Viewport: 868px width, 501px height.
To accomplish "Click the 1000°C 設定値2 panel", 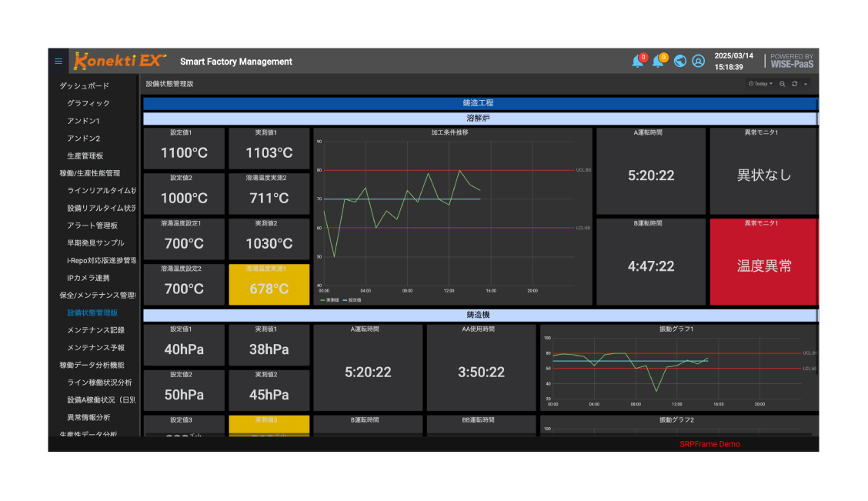I will (x=184, y=194).
